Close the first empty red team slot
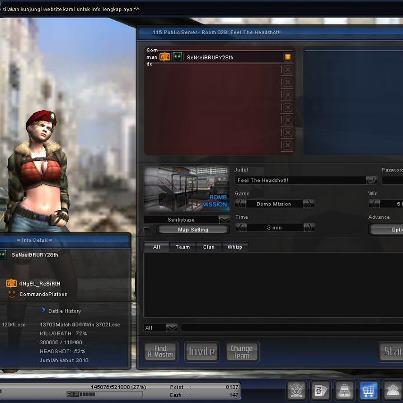This screenshot has width=403, height=403. [x=287, y=70]
